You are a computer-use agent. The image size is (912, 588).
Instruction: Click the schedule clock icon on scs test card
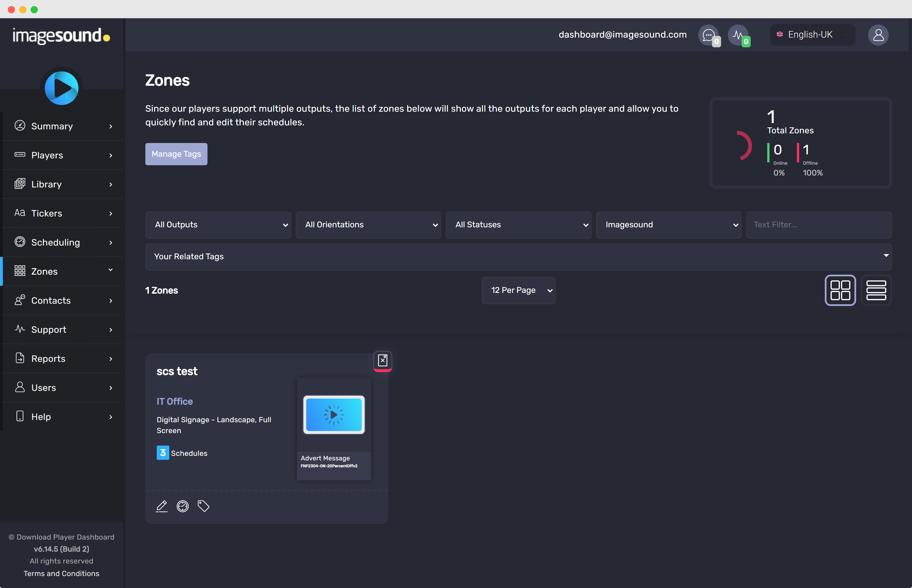pyautogui.click(x=183, y=506)
